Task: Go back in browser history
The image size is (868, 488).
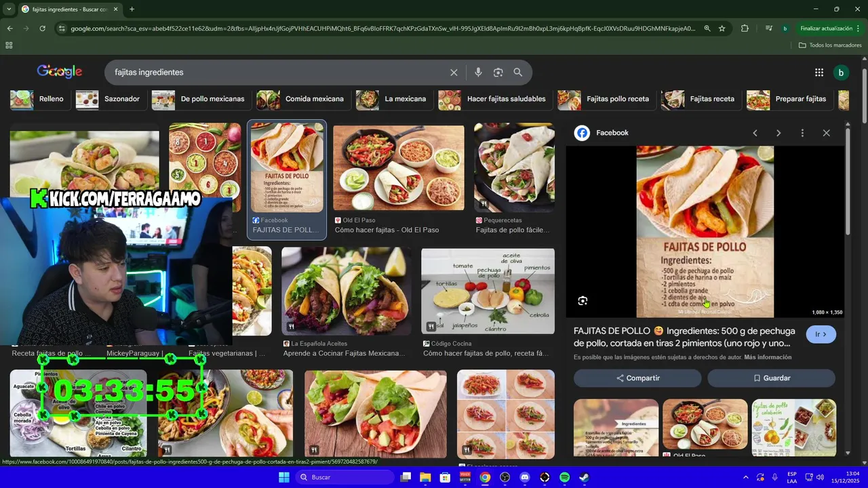Action: 9,28
